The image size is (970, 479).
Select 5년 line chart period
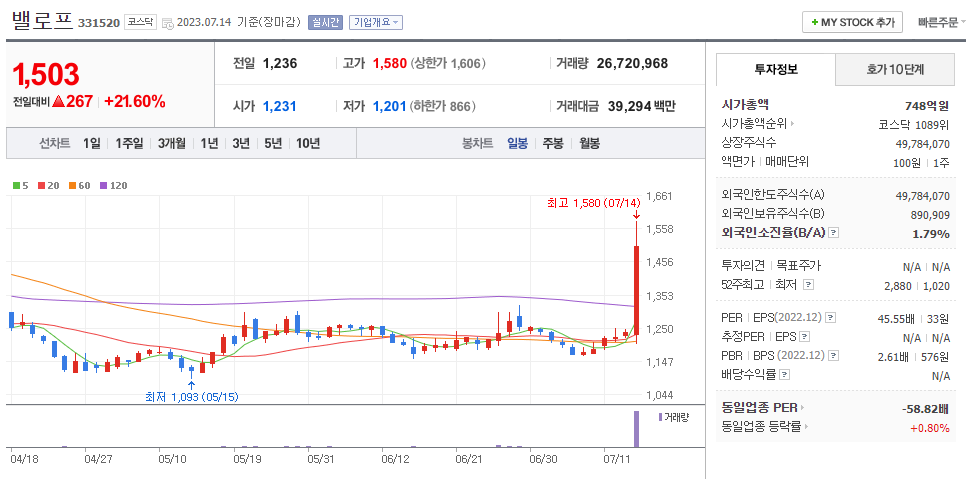[273, 144]
